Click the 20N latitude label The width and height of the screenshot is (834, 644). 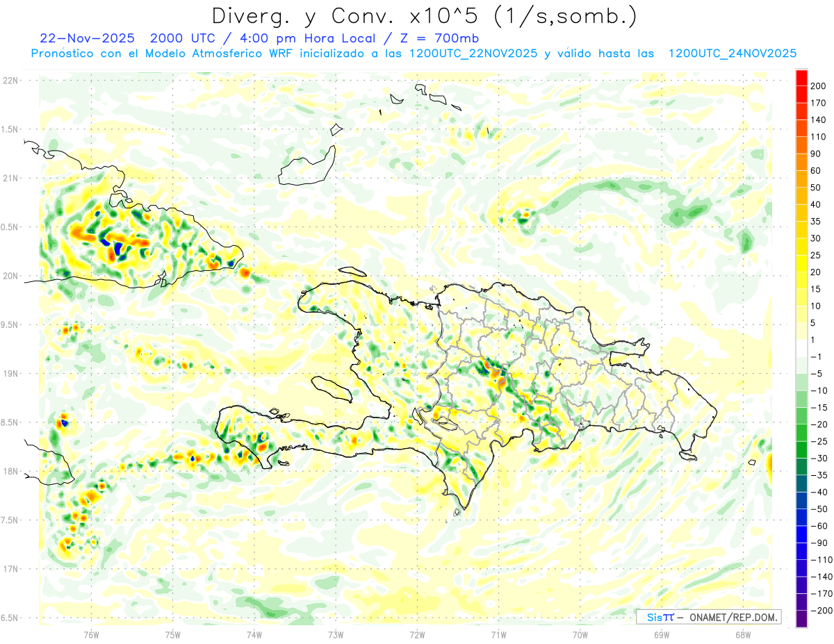coord(10,276)
